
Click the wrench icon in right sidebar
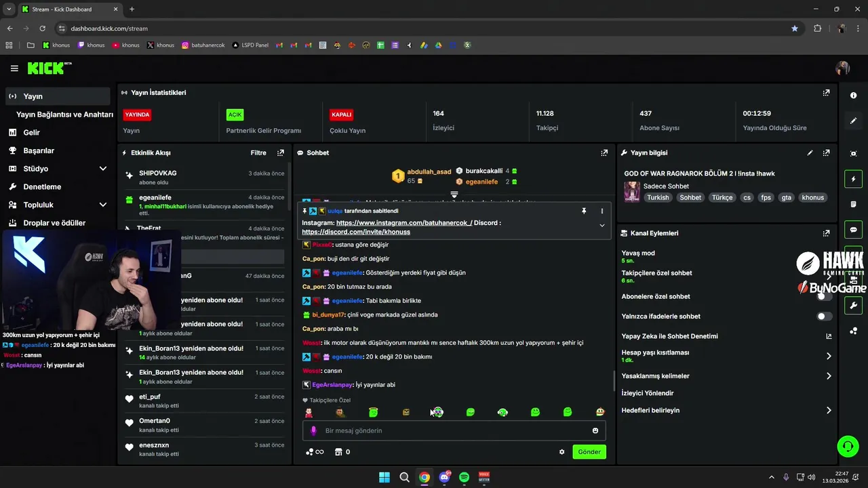pos(854,306)
